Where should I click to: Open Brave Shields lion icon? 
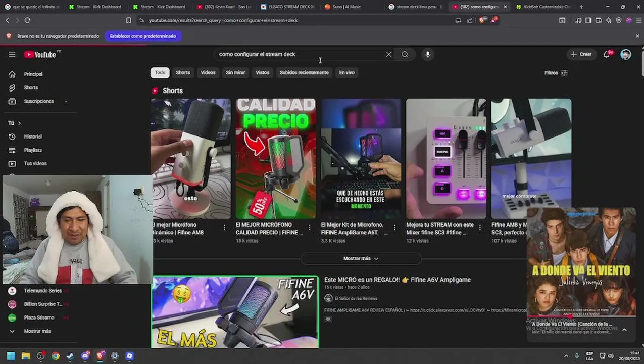coord(482,20)
